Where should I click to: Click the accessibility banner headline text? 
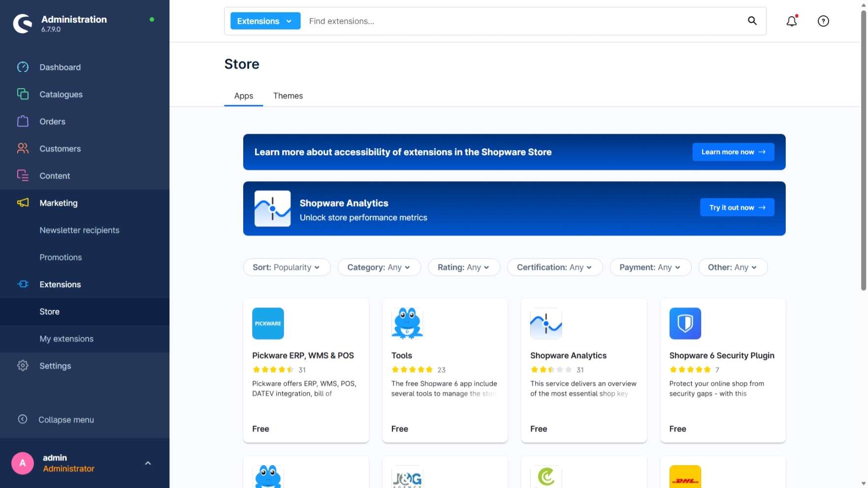pos(403,152)
